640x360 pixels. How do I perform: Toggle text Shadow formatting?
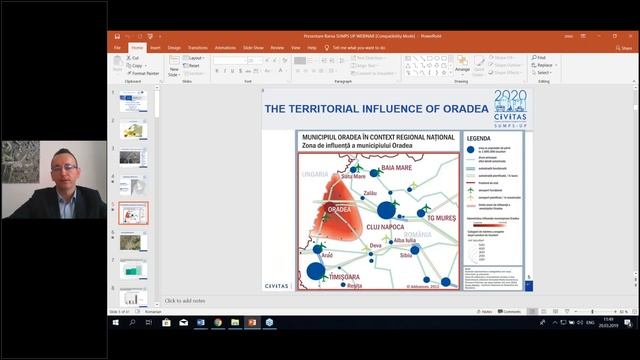[x=240, y=71]
